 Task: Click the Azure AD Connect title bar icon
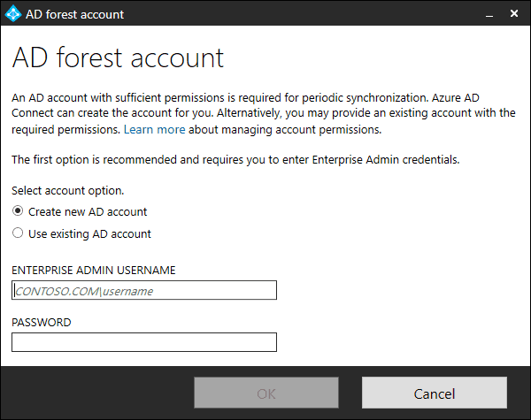(x=13, y=14)
